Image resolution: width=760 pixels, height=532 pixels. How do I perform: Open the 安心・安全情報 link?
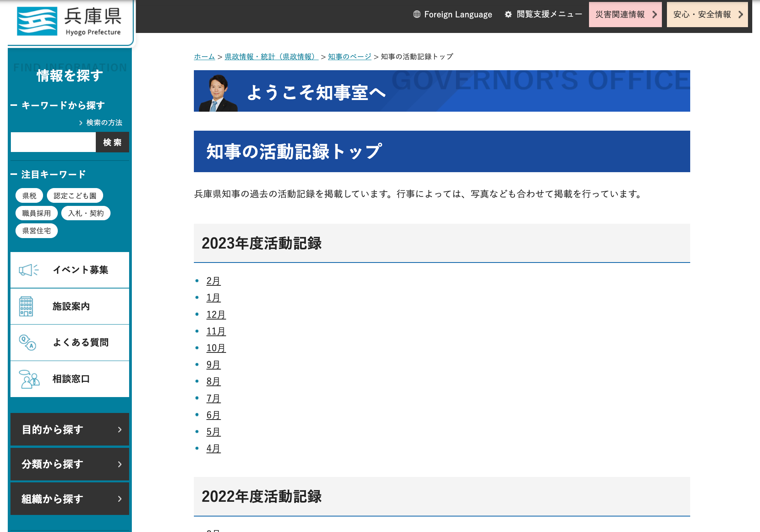(707, 14)
